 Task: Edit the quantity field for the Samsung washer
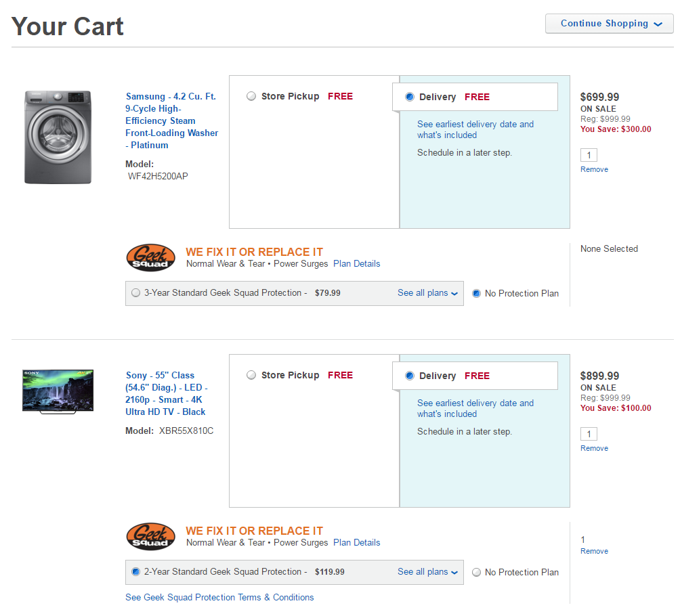point(589,156)
